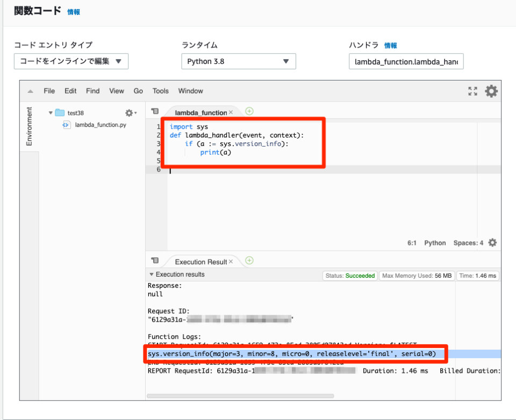The height and width of the screenshot is (420, 516).
Task: Open the Python 3.8 runtime dropdown
Action: coord(238,61)
